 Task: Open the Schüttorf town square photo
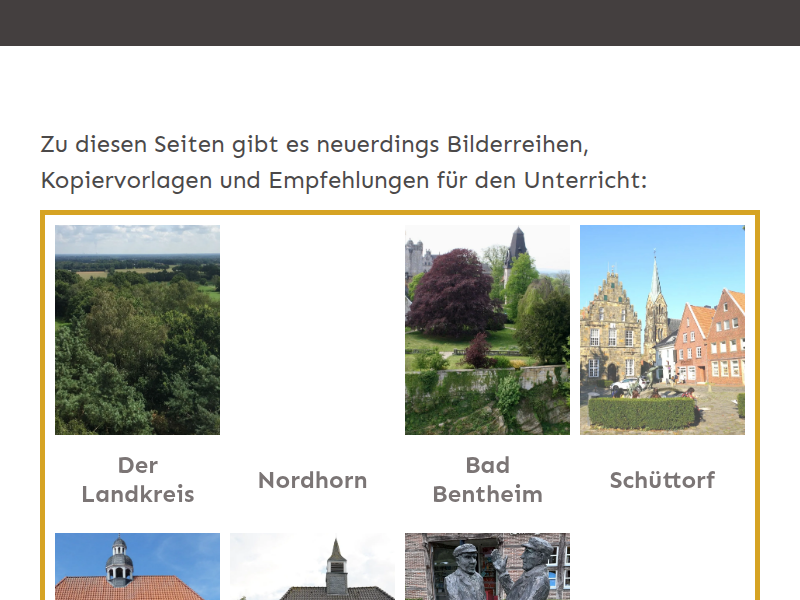coord(662,329)
